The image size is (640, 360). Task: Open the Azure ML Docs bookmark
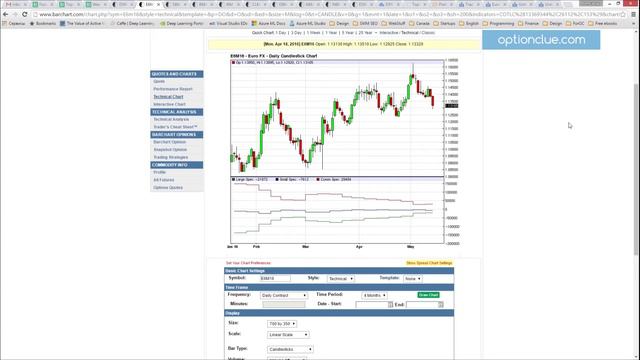269,24
